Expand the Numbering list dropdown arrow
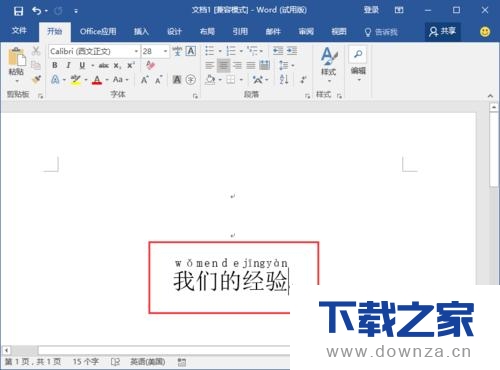Screen dimensions: 500x370 pyautogui.click(x=241, y=51)
